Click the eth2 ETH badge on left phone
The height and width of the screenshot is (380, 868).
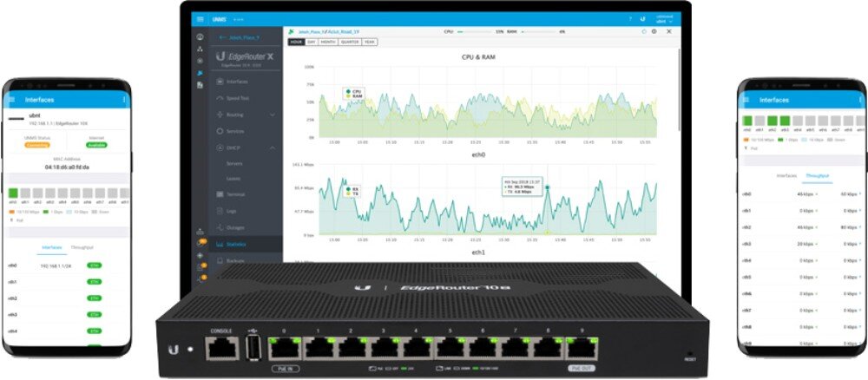click(x=95, y=298)
